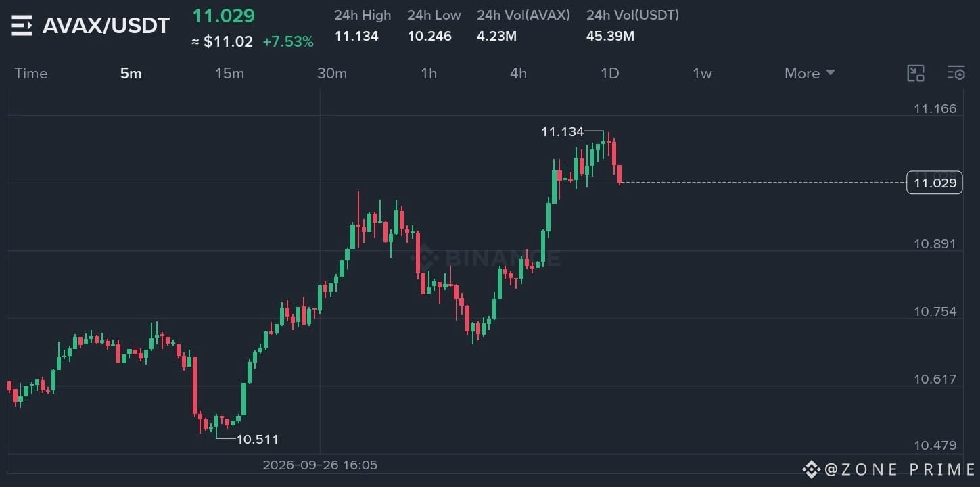Select the Time line chart option
The width and height of the screenshot is (980, 487).
31,73
